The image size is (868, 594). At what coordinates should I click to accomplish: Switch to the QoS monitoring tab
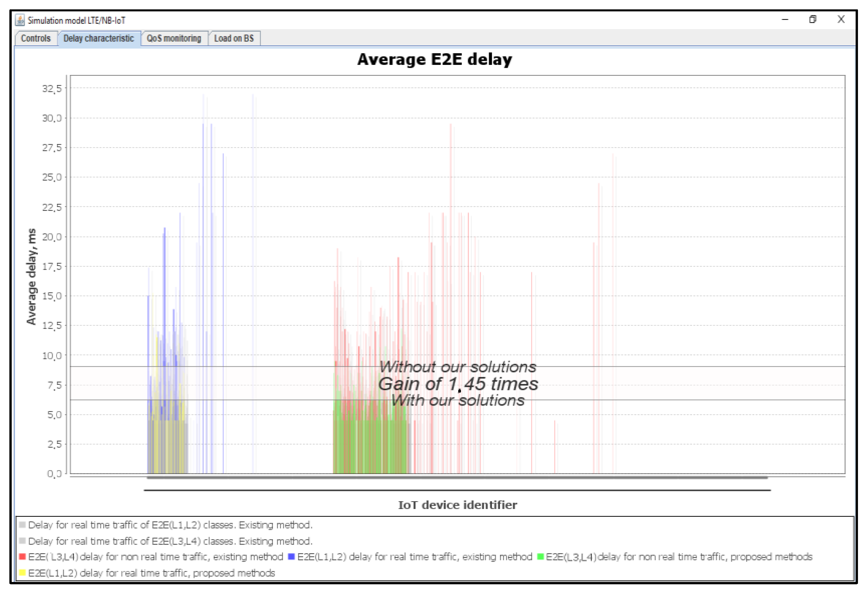coord(174,38)
